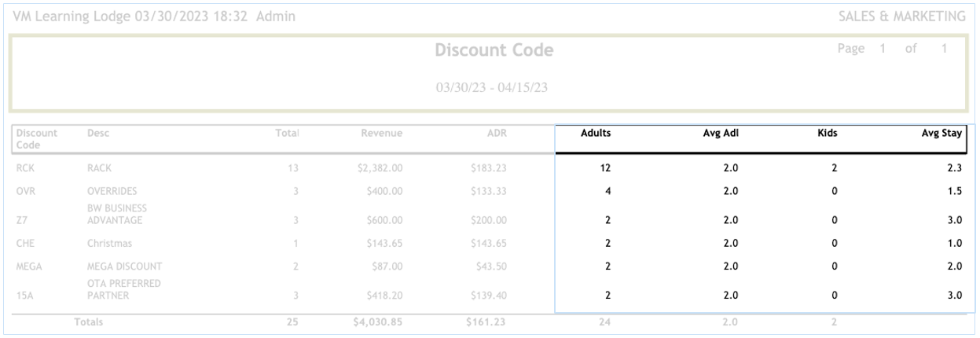Click the 03/30/23 - 04/15/23 date range

[492, 86]
